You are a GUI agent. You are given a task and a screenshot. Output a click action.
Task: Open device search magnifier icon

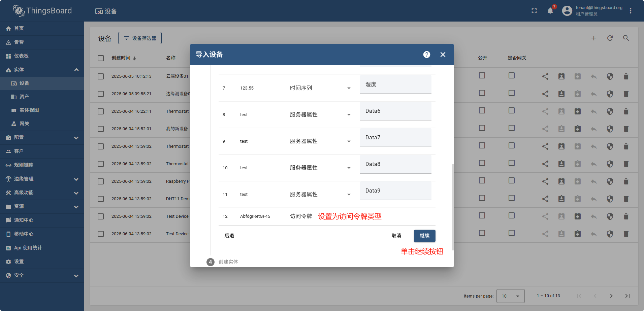pos(626,38)
